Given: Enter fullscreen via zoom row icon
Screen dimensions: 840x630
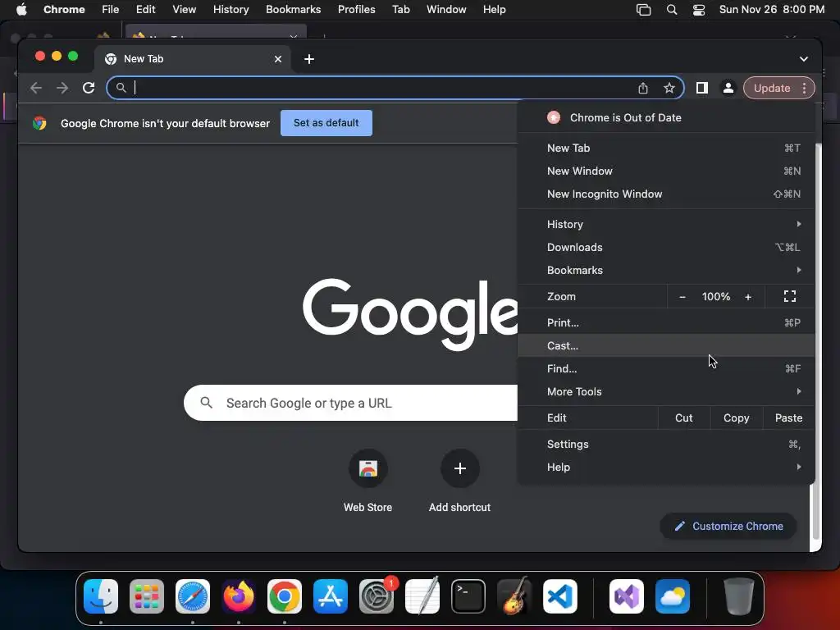Looking at the screenshot, I should (x=790, y=296).
